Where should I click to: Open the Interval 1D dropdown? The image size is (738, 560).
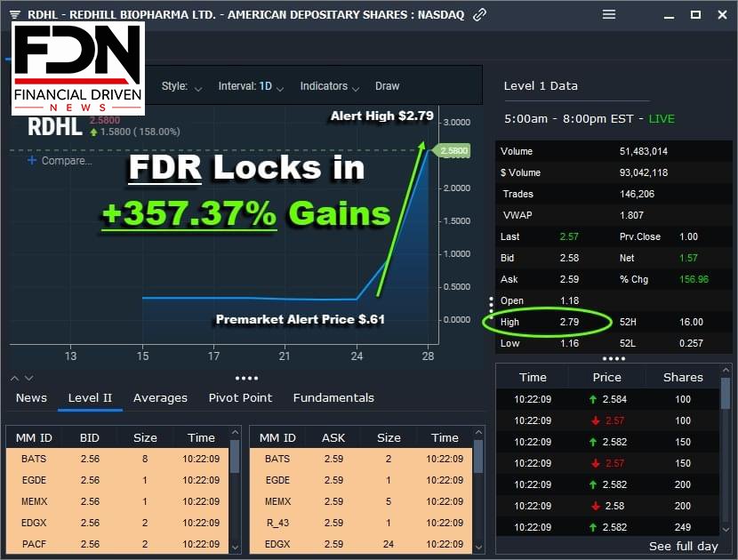pos(251,86)
